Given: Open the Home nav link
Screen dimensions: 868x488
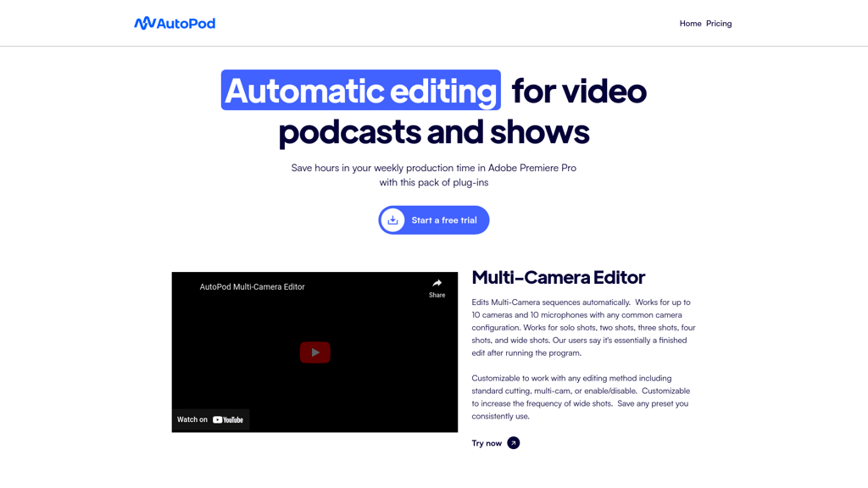Looking at the screenshot, I should (690, 23).
